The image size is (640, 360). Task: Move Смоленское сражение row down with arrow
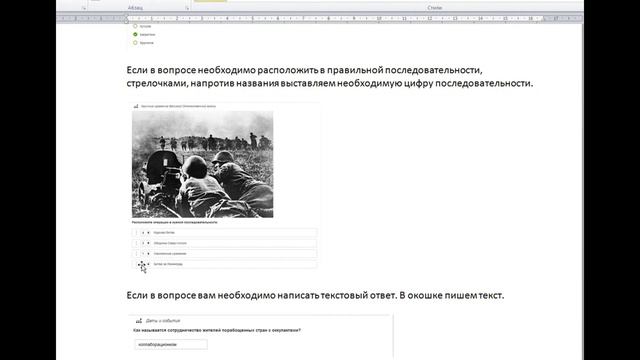coord(148,253)
